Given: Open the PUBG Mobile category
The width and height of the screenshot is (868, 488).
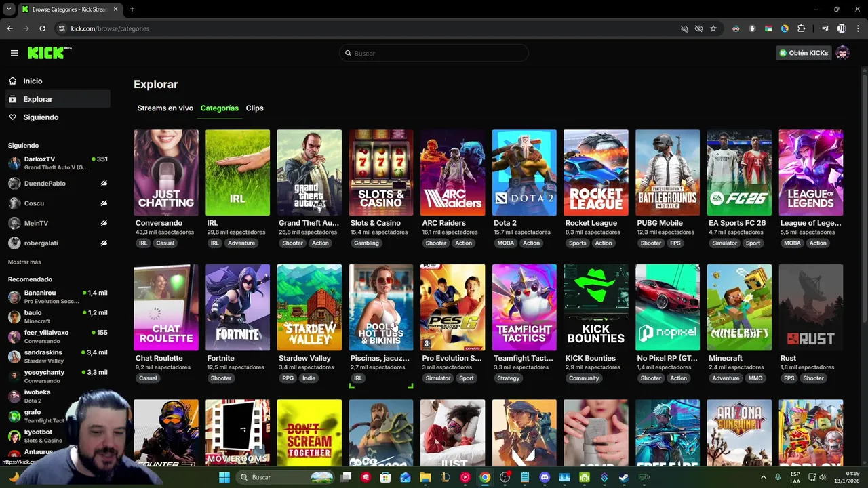Looking at the screenshot, I should (667, 172).
